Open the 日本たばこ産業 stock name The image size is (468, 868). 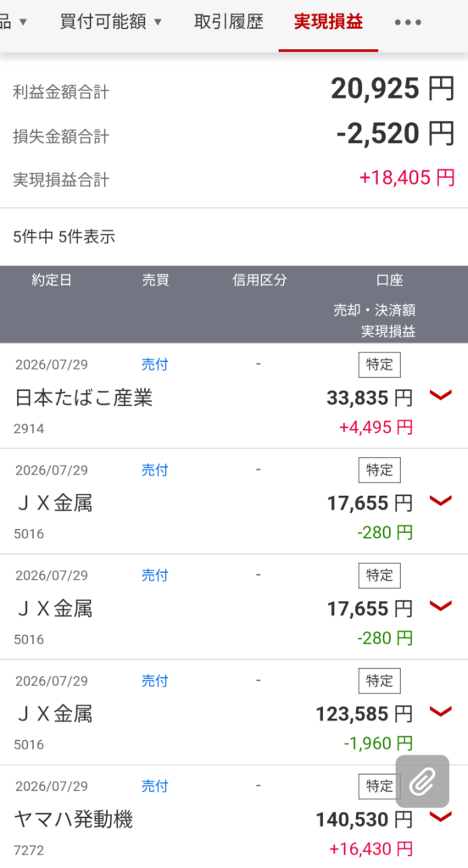coord(84,398)
